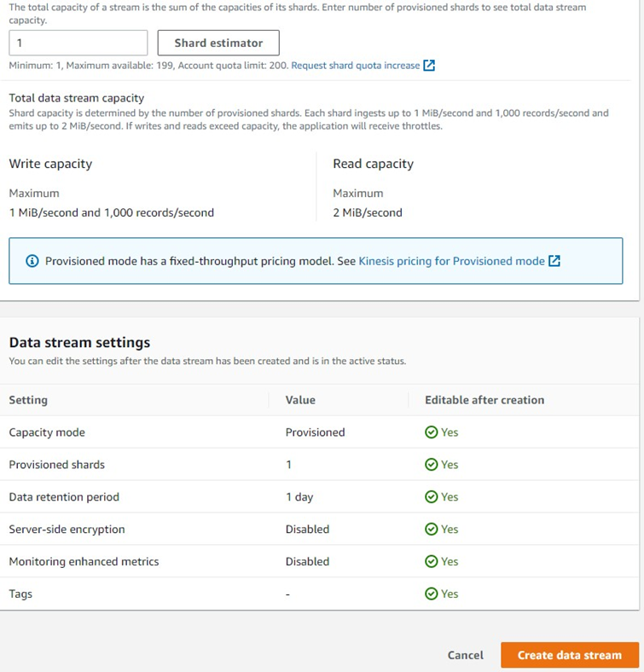Screen dimensions: 644x672
Task: Focus the provisioned shards number field
Action: [78, 43]
